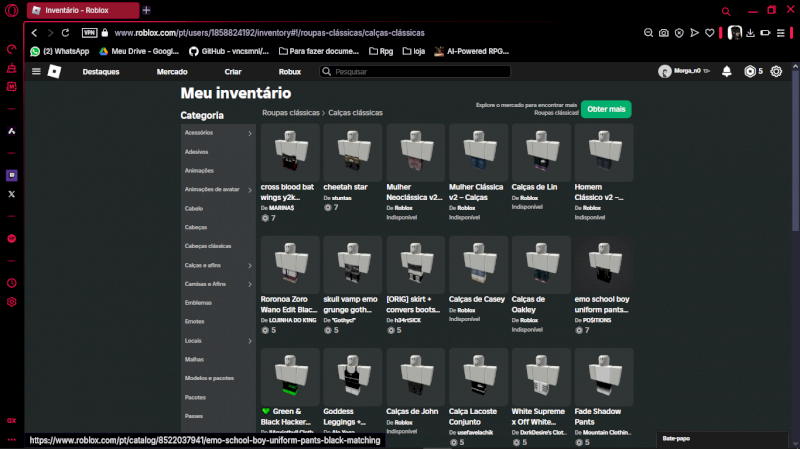This screenshot has height=449, width=800.
Task: Open the Roblox settings gear
Action: click(x=776, y=72)
